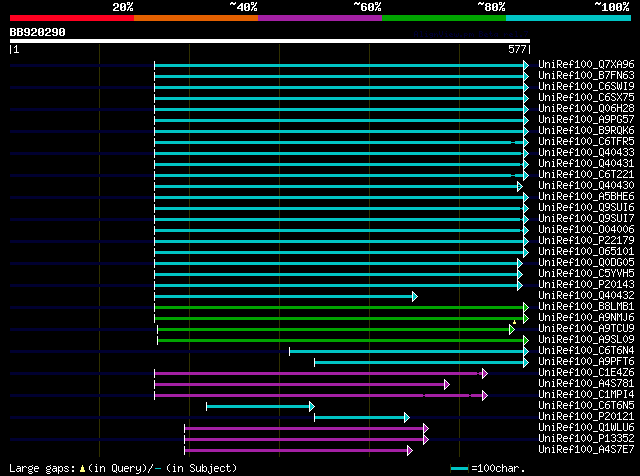Click the purple ~60% identity legend segment
This screenshot has width=640, height=476.
click(320, 18)
